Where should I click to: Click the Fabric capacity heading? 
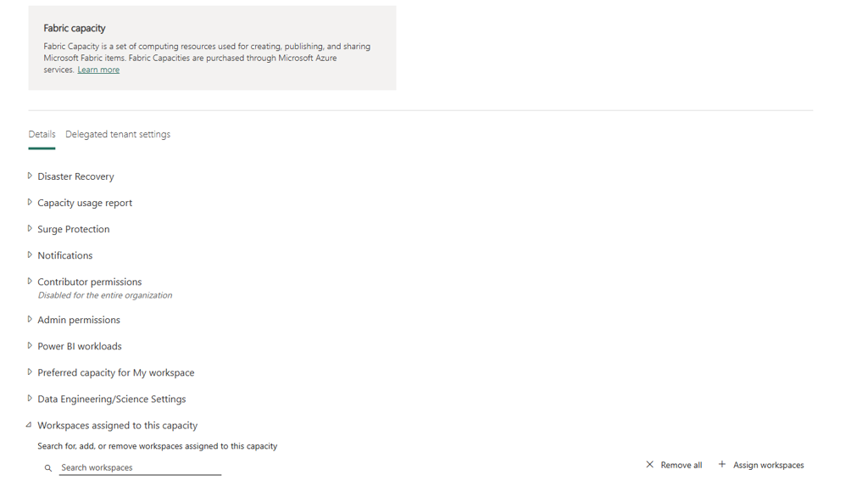click(75, 28)
